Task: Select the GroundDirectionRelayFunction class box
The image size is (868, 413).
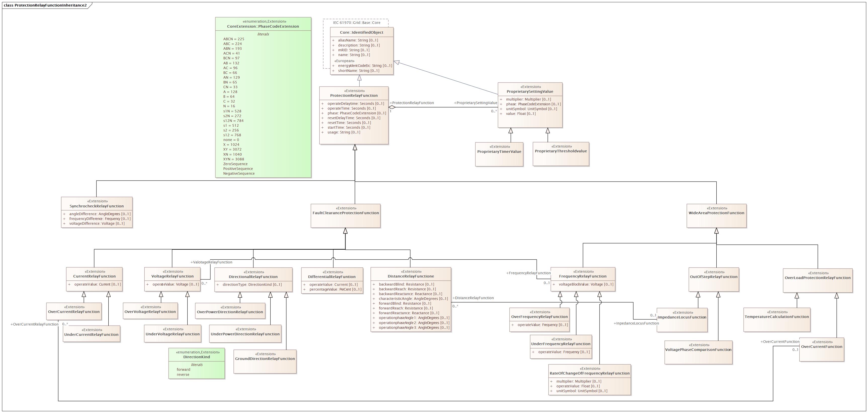Action: [x=265, y=361]
